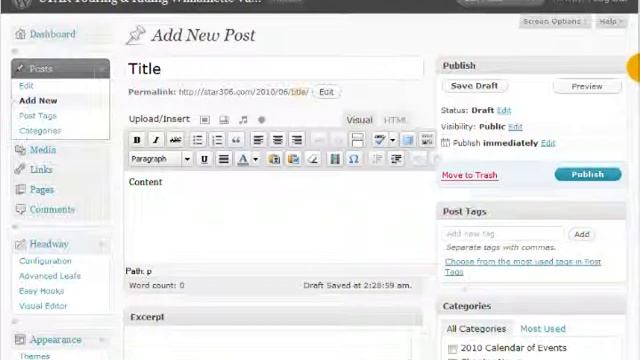Edit the permalink

coord(326,92)
